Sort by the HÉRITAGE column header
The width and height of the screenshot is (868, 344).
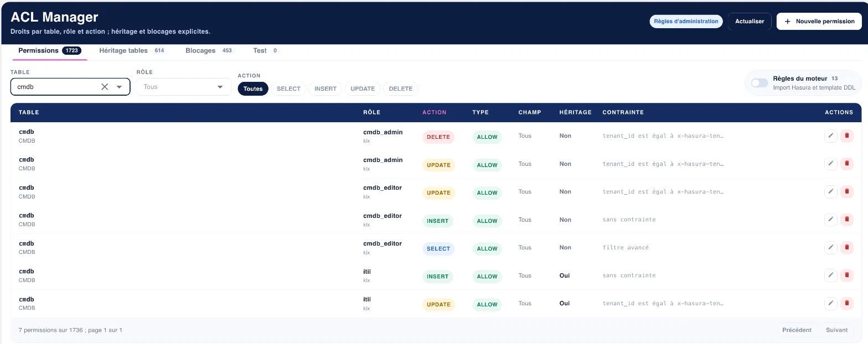[x=575, y=112]
